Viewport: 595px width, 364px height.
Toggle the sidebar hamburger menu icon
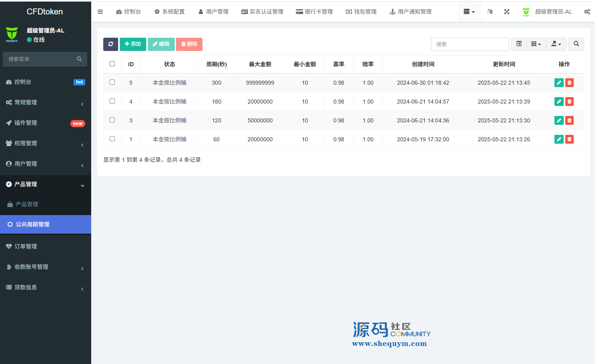[x=100, y=12]
